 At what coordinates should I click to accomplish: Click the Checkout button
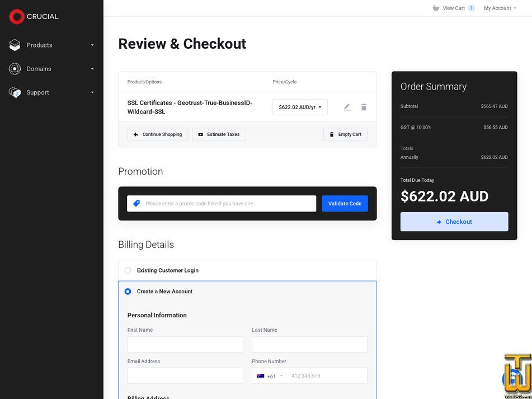(x=454, y=222)
